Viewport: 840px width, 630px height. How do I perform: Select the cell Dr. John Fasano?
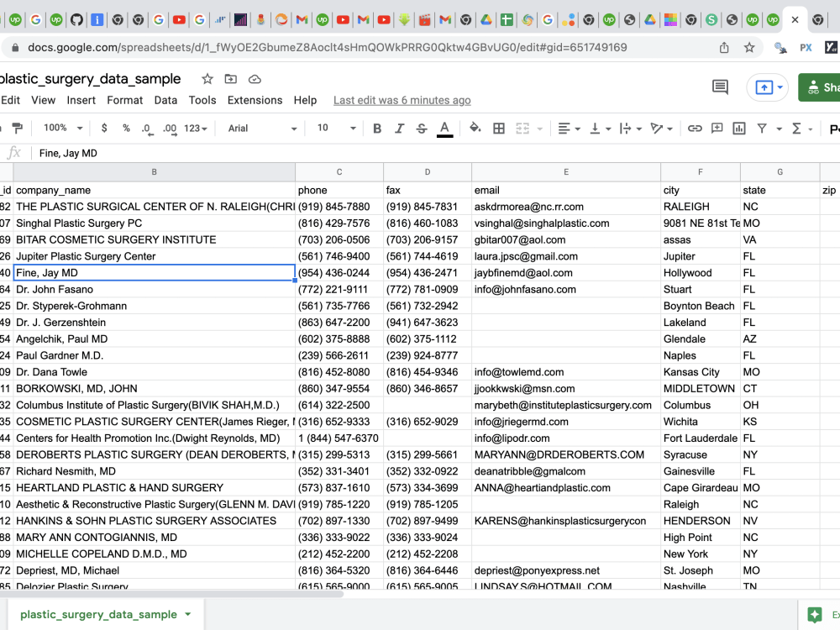(x=155, y=289)
